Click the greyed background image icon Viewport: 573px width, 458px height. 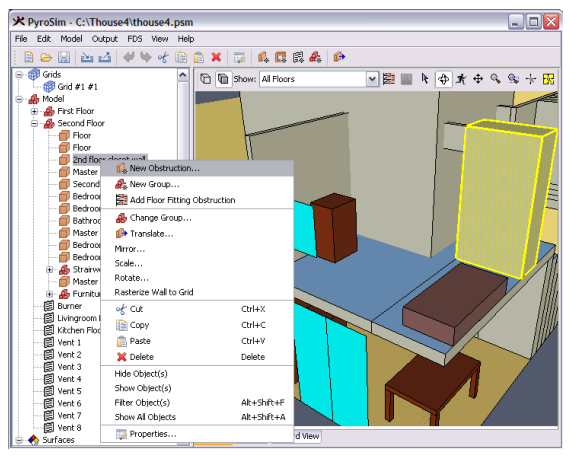click(406, 79)
